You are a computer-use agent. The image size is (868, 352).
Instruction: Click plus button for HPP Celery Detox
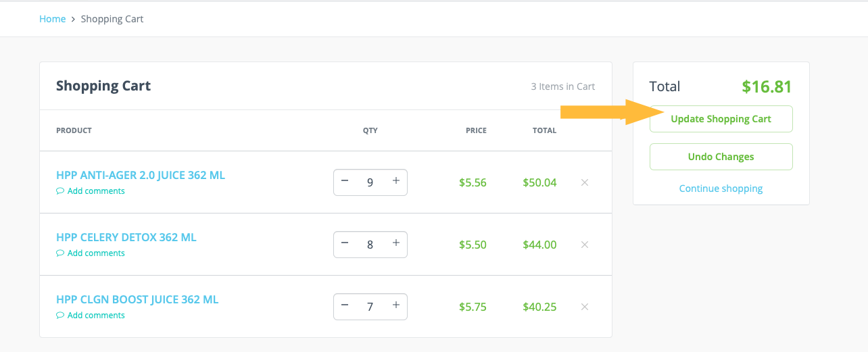(x=396, y=243)
